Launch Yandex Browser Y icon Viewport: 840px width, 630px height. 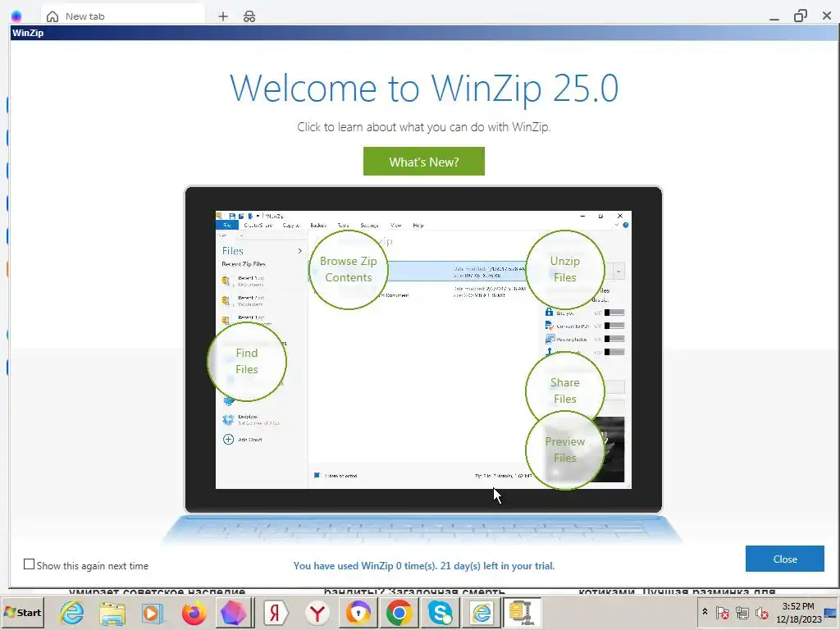[x=317, y=613]
